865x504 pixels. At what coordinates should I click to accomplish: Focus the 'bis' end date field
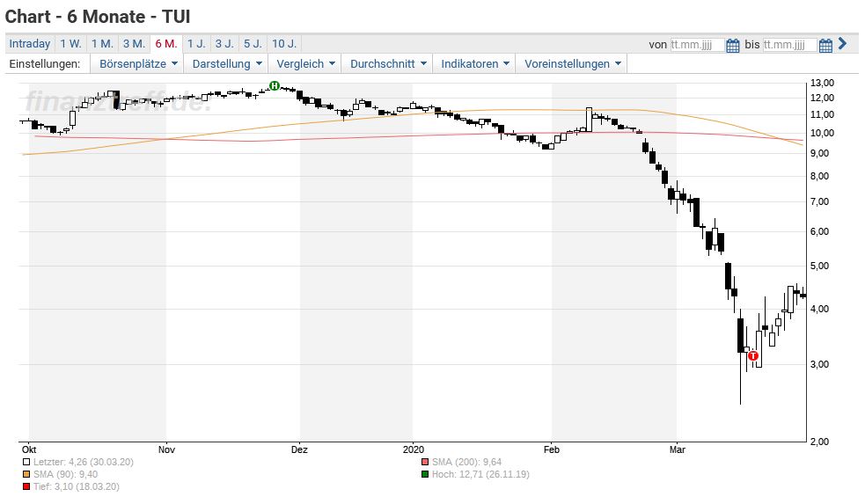[789, 45]
